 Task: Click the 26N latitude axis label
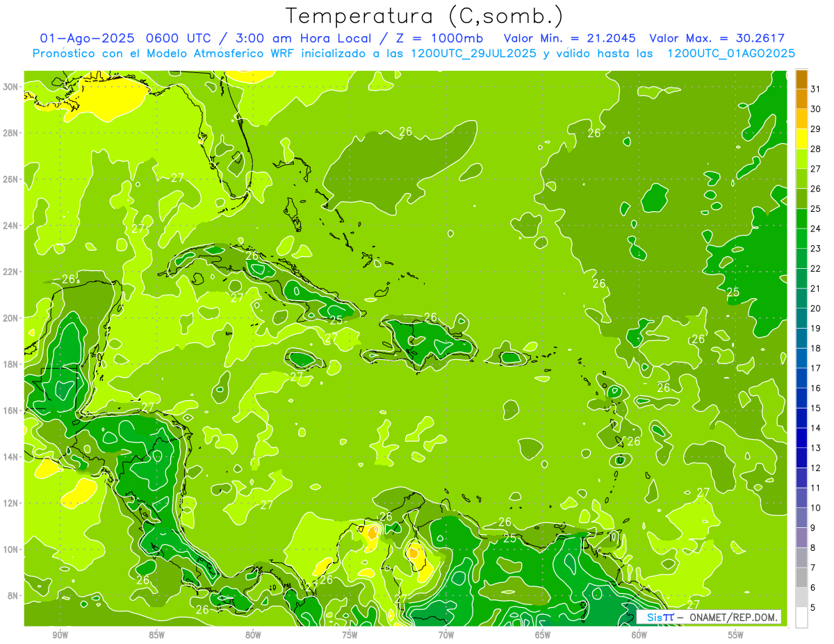coord(10,179)
